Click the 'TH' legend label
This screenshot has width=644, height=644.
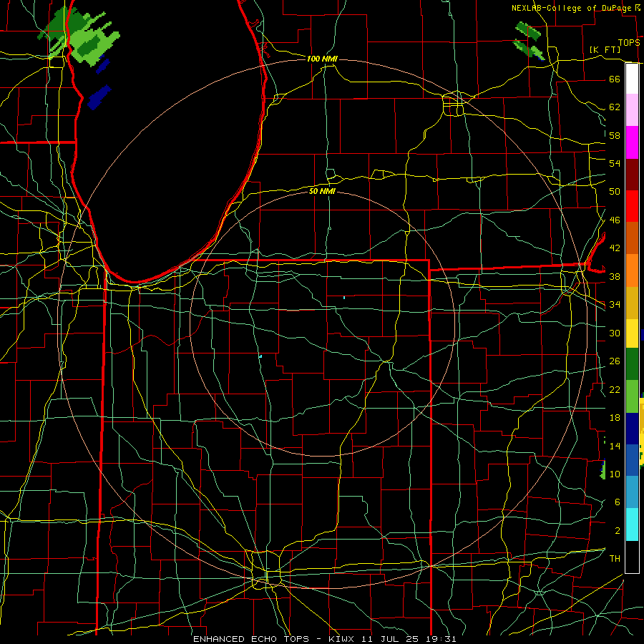615,558
